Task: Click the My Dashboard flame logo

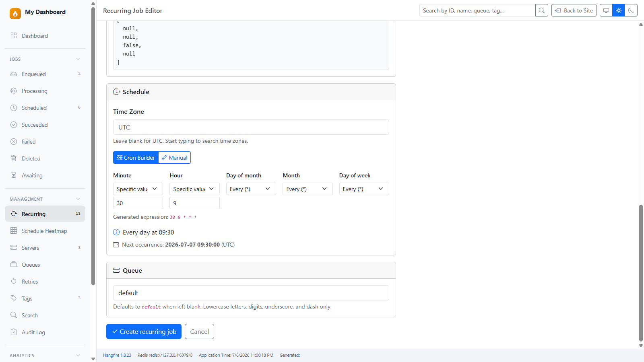Action: click(15, 14)
